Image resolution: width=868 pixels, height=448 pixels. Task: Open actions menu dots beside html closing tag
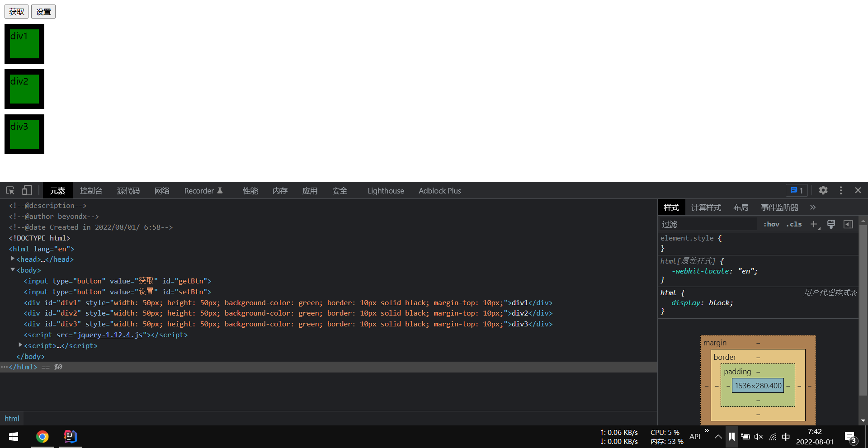(4, 367)
